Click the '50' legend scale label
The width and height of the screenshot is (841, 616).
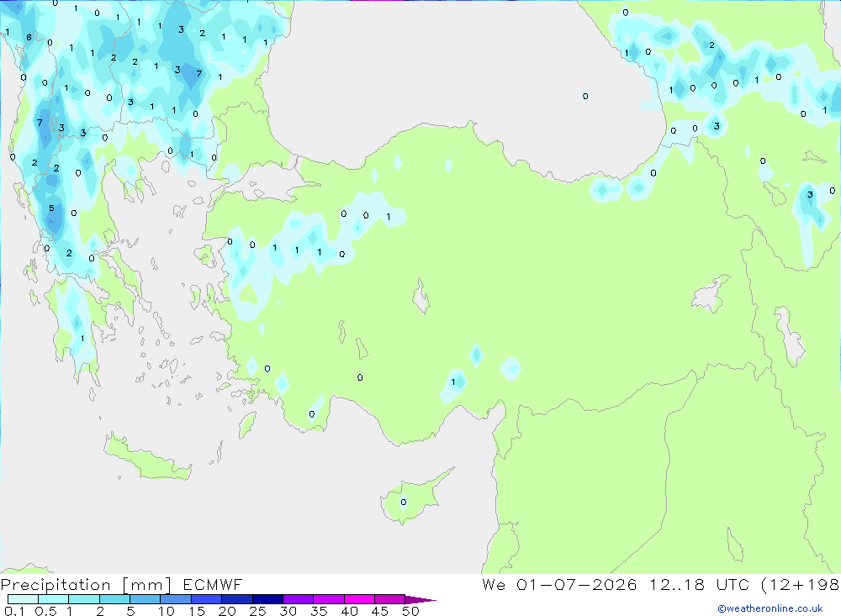coord(410,611)
